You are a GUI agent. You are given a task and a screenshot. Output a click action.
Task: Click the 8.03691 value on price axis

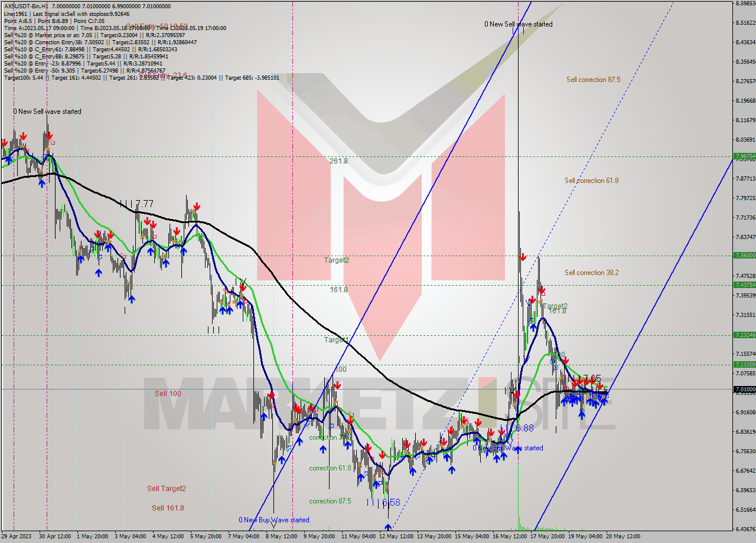[746, 140]
